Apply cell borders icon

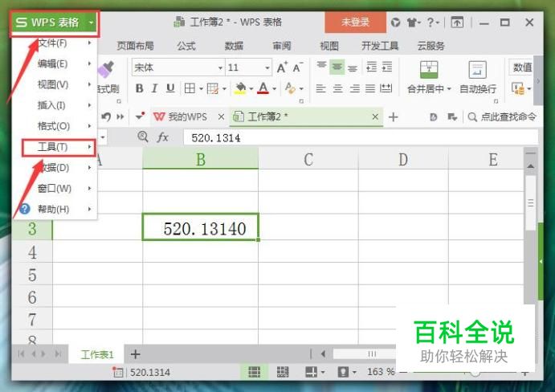pyautogui.click(x=190, y=88)
